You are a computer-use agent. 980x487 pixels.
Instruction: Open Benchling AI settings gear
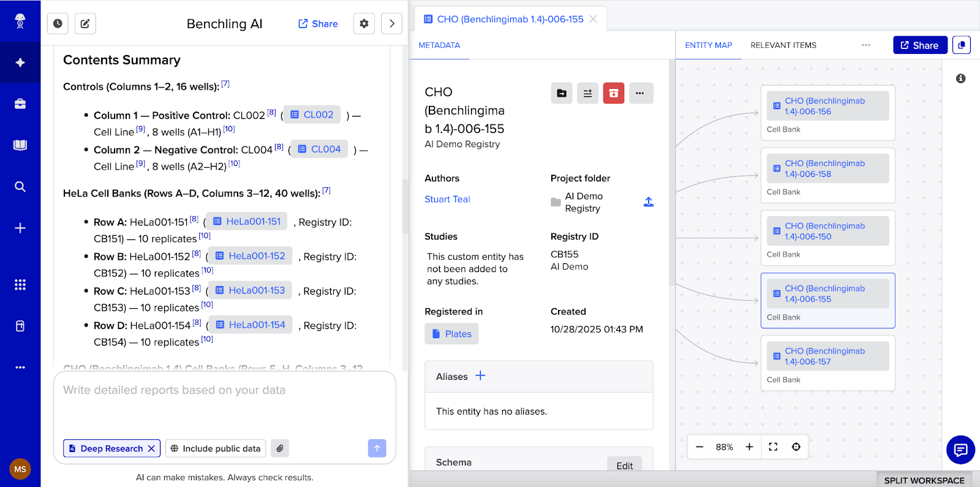[364, 24]
